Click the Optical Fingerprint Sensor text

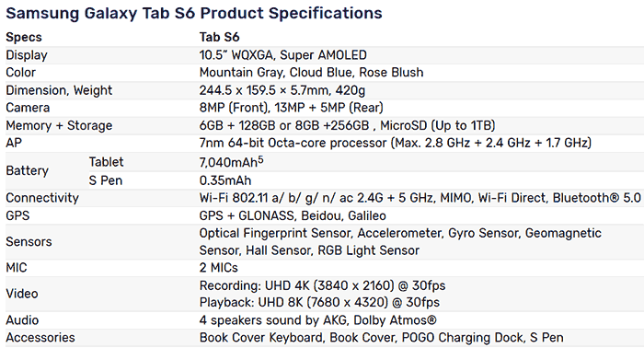click(x=276, y=233)
